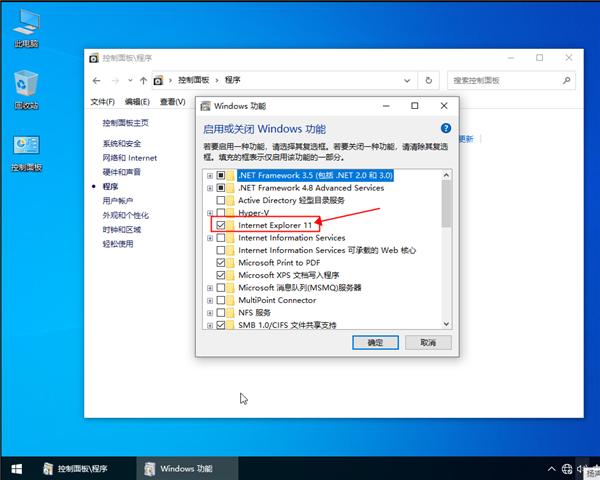Enable Internet Information Services 可承载的 Web 核心
The width and height of the screenshot is (600, 480).
coord(221,250)
